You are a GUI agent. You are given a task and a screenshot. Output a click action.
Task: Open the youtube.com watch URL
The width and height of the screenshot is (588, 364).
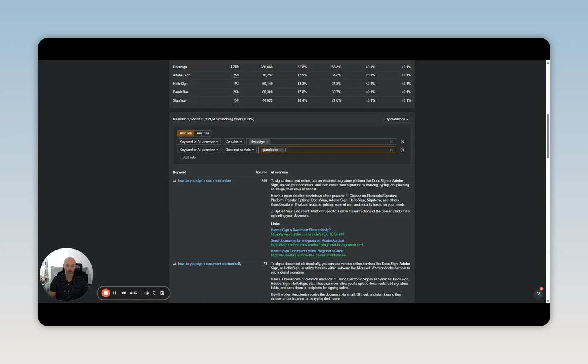307,234
